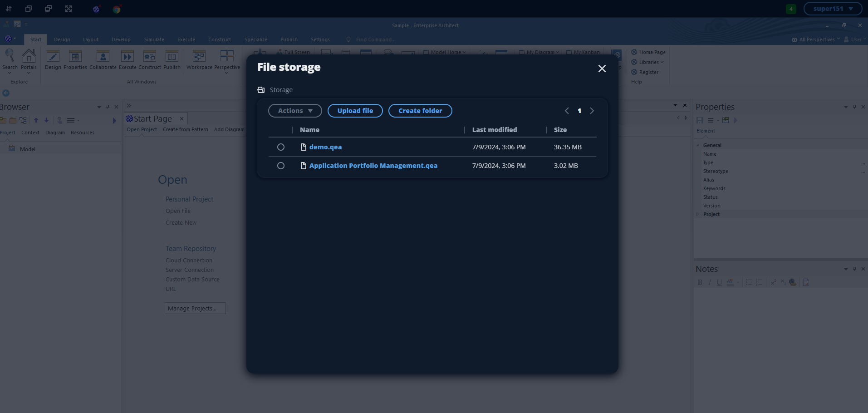Screen dimensions: 868x413
Task: Click Manage Projects button on Start Page
Action: pyautogui.click(x=195, y=308)
